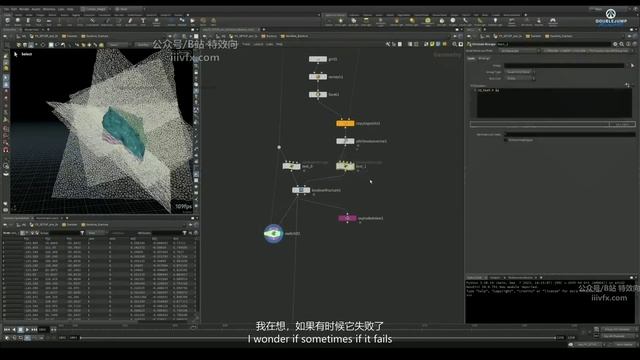Click the VEXpression code editor
Image resolution: width=640 pixels, height=360 pixels.
point(553,103)
